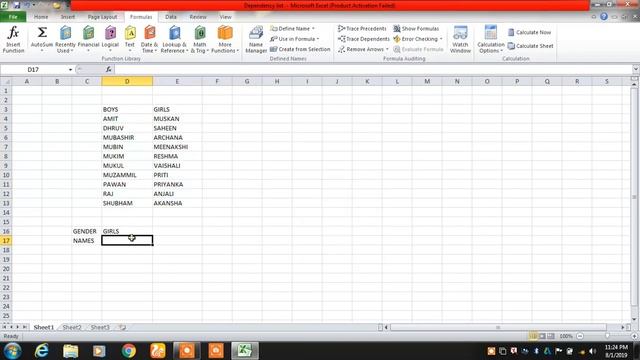Switch to the Review ribbon tab
Viewport: 640px width, 360px height.
point(198,17)
